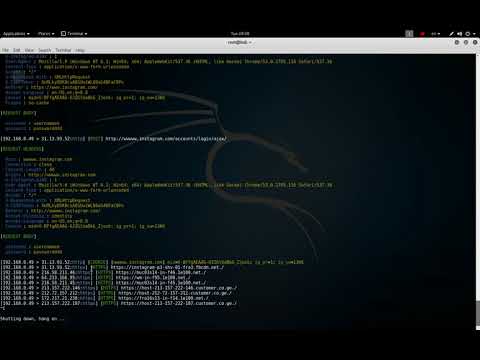Image resolution: width=480 pixels, height=360 pixels.
Task: Click the root@kali window title
Action: pyautogui.click(x=240, y=42)
